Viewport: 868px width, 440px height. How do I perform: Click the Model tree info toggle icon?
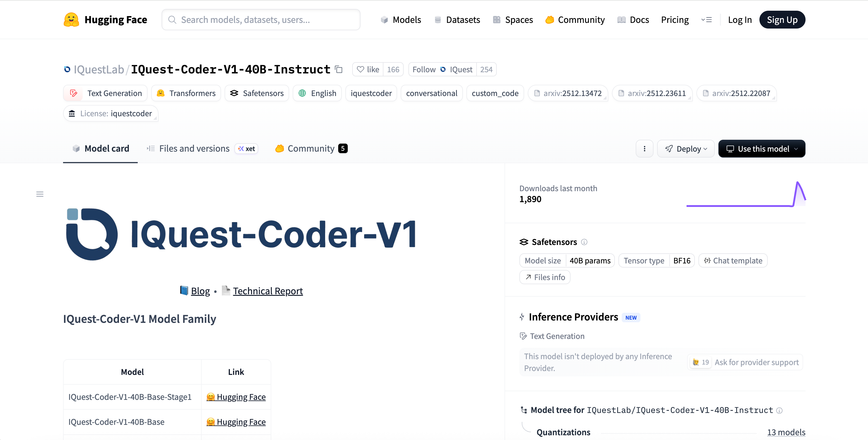coord(779,410)
